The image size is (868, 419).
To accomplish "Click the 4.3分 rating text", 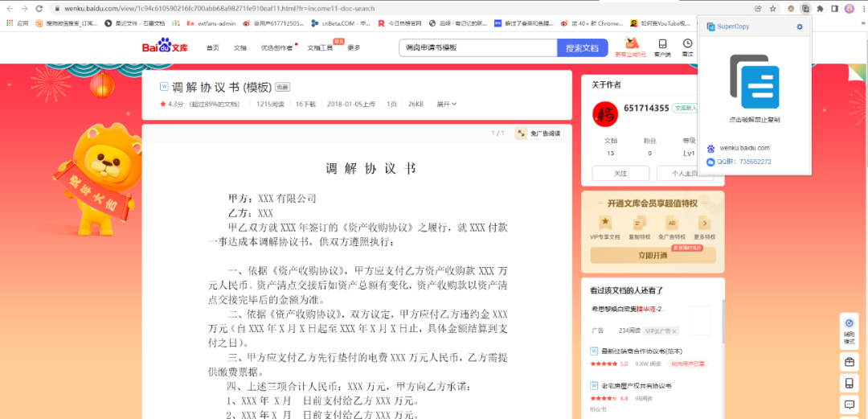I will (175, 104).
